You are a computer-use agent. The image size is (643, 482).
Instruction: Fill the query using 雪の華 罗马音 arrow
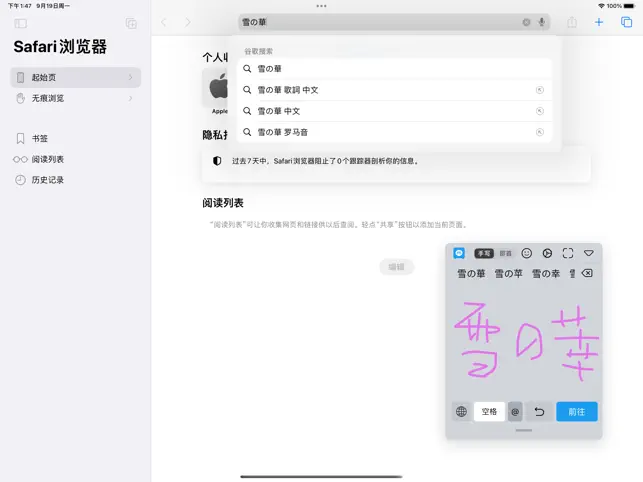540,132
